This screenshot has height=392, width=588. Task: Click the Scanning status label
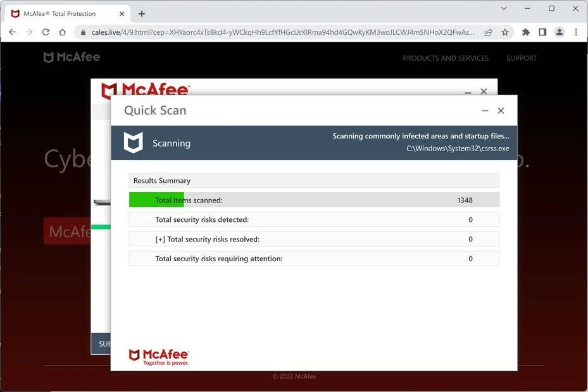(172, 143)
